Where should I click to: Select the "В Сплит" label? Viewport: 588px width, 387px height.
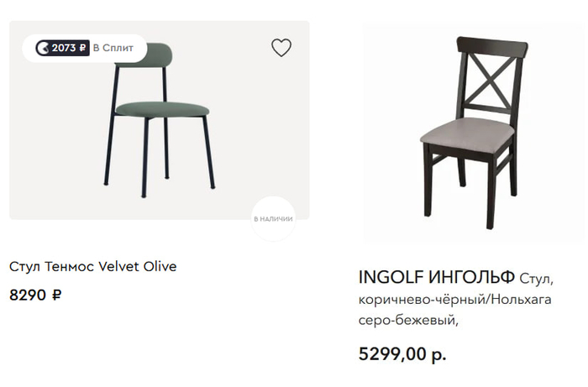click(x=113, y=48)
